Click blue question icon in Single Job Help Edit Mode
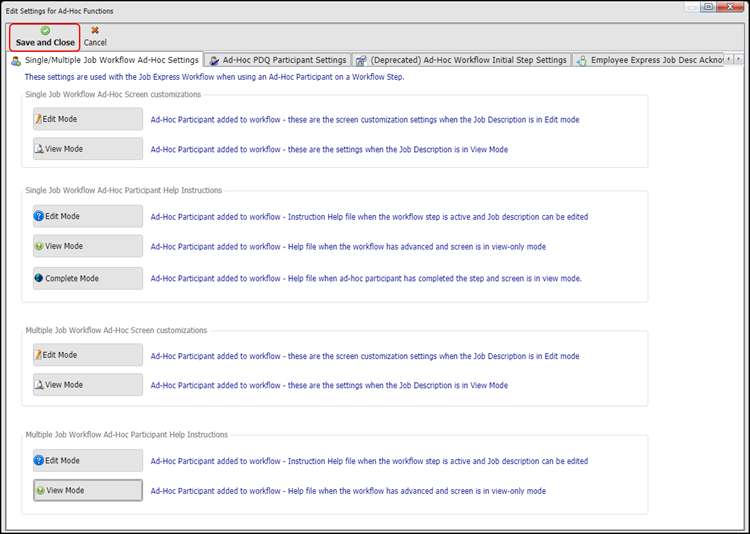 click(x=39, y=216)
